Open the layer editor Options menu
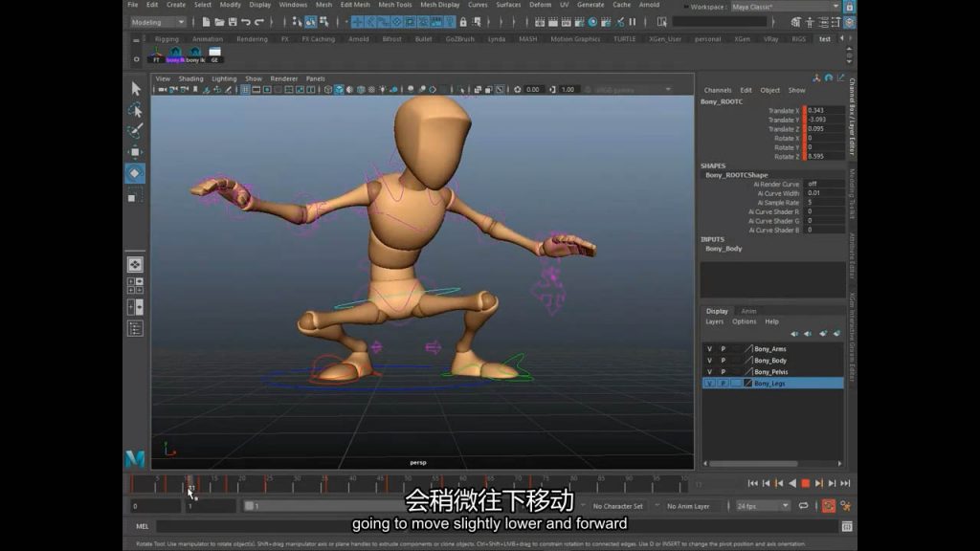 (744, 321)
